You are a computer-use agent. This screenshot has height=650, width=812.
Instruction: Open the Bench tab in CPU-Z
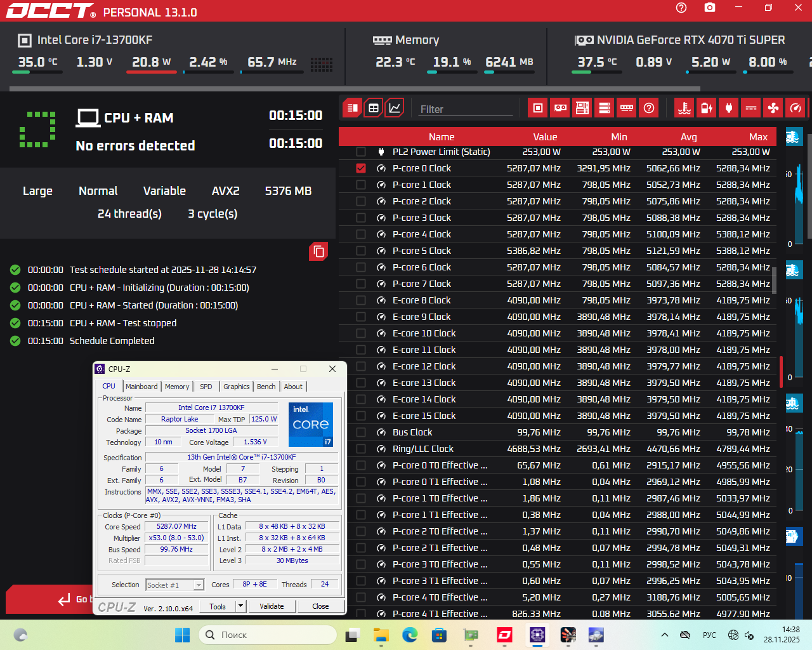coord(266,387)
